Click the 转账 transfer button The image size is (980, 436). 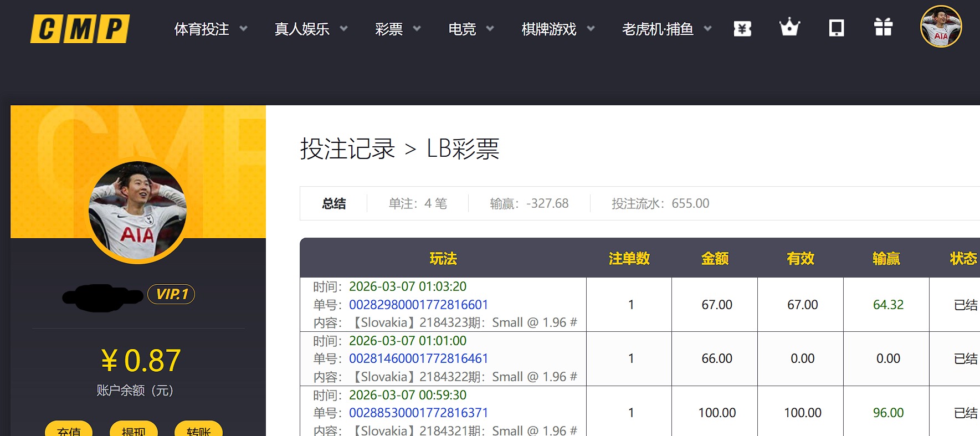click(x=198, y=429)
